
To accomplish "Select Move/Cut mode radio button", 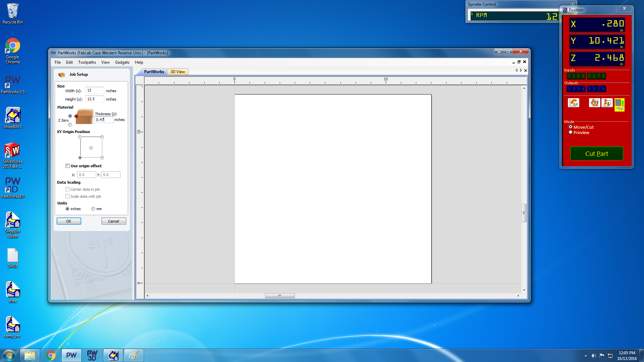I will [x=571, y=127].
